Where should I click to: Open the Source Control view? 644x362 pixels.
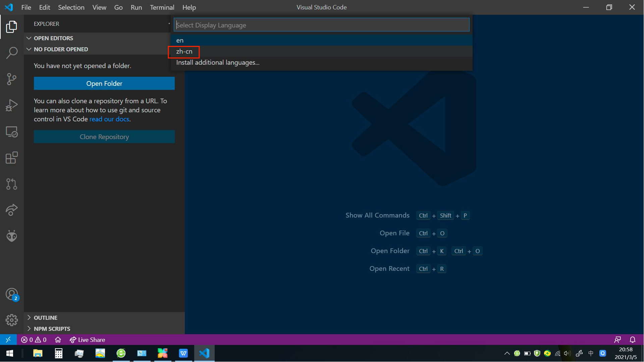click(x=12, y=79)
